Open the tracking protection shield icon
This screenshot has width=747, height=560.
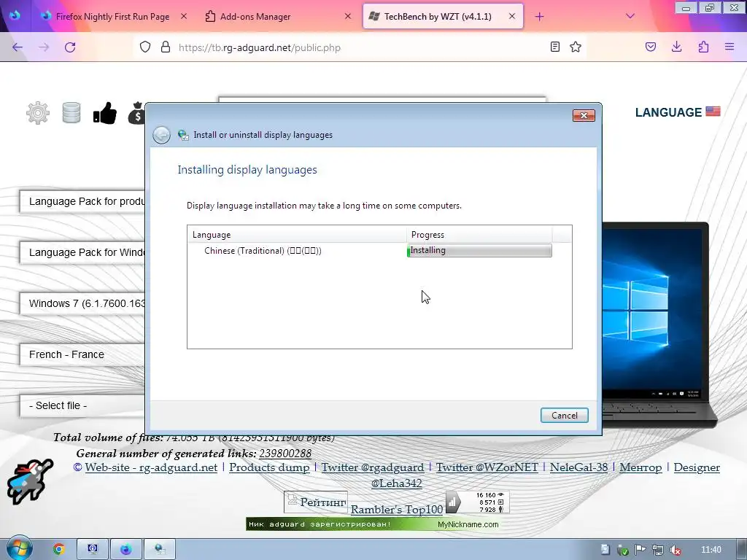pos(145,47)
